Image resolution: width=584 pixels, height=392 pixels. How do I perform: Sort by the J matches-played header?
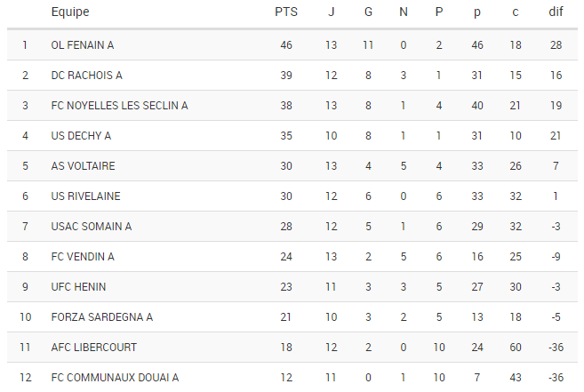[x=332, y=12]
